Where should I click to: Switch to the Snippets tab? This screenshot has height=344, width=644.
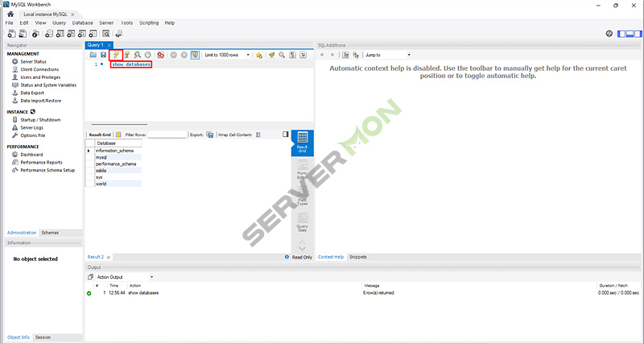[357, 257]
